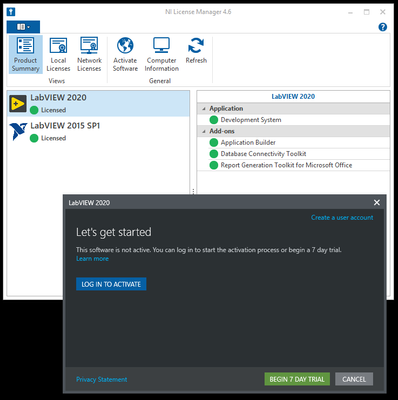This screenshot has width=398, height=400.
Task: Click the LabVIEW 2020 yellow product icon
Action: click(x=18, y=104)
